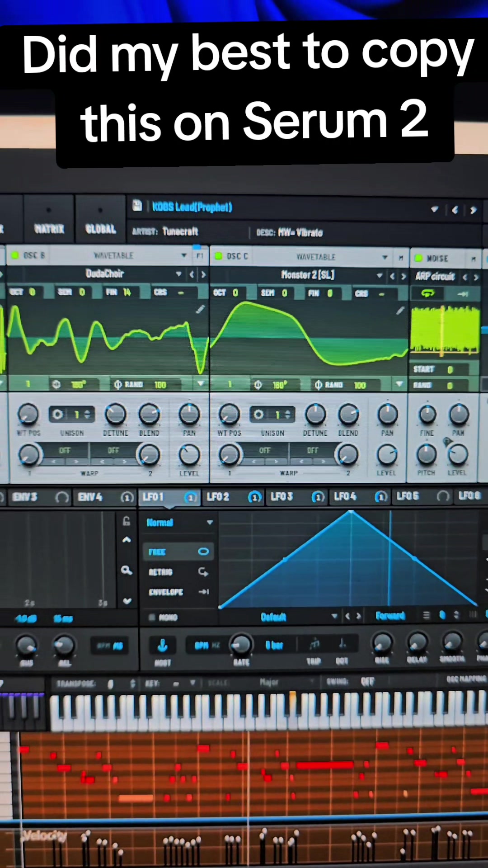Open the LFO Normal mode dropdown
488x868 pixels.
click(x=179, y=523)
